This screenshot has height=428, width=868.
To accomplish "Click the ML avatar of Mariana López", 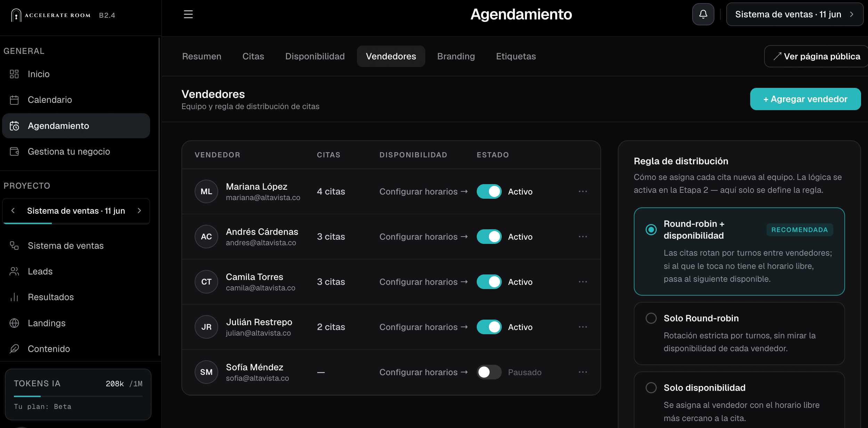I will click(206, 191).
